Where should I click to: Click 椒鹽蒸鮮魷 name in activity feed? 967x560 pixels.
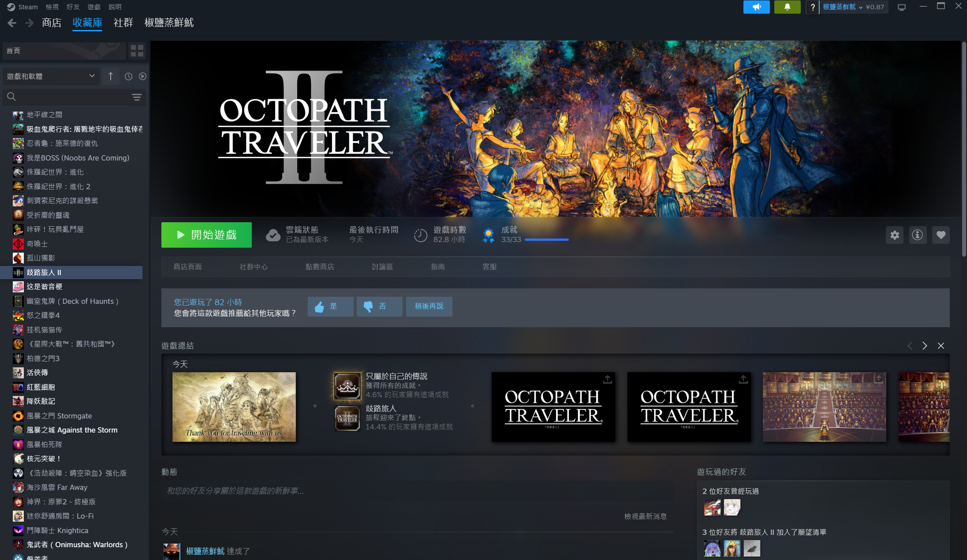click(205, 551)
